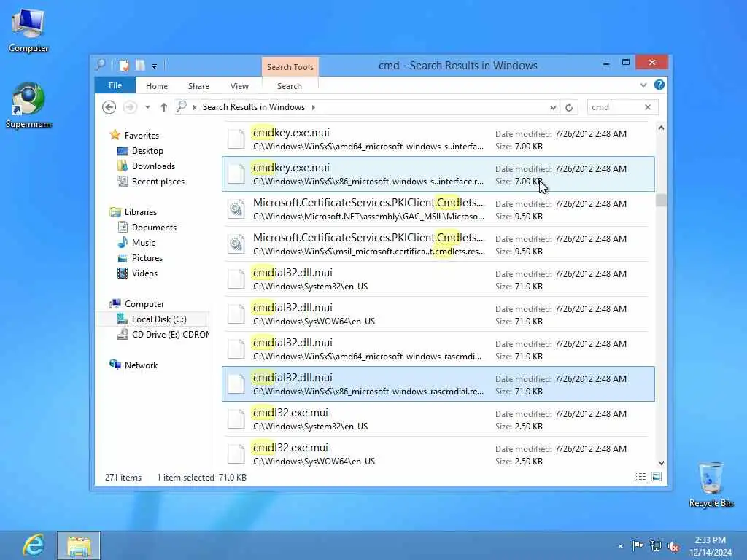747x560 pixels.
Task: Open the Help question mark icon
Action: [659, 85]
